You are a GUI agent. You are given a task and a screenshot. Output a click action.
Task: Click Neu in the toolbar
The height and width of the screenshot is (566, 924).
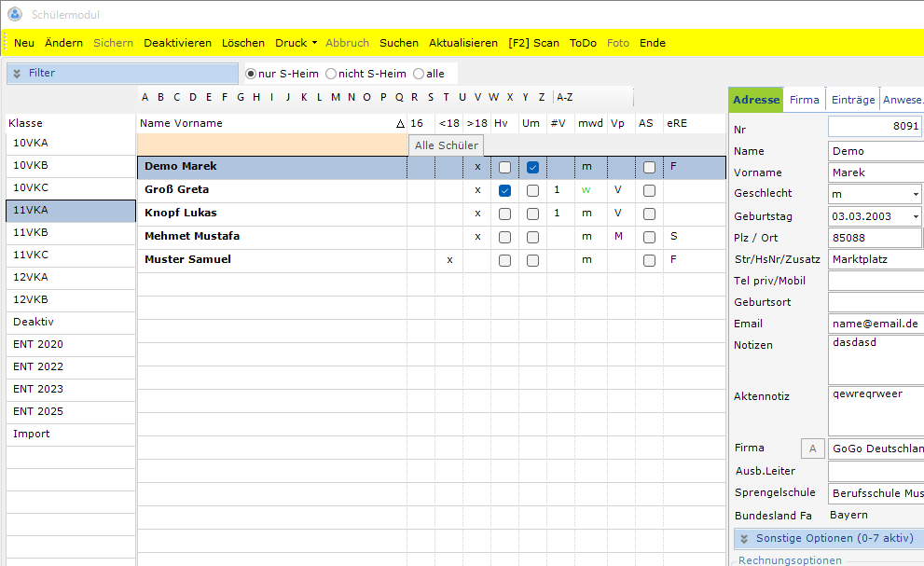point(24,43)
